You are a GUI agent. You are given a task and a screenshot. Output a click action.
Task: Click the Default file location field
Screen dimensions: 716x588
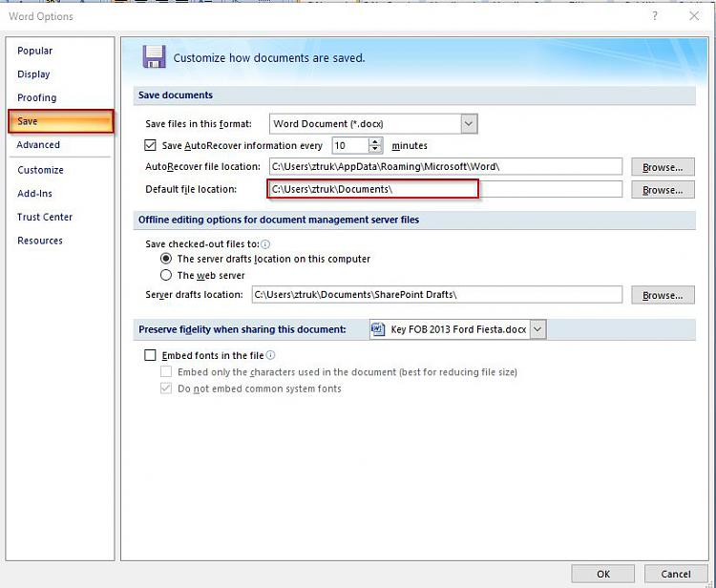(x=446, y=189)
